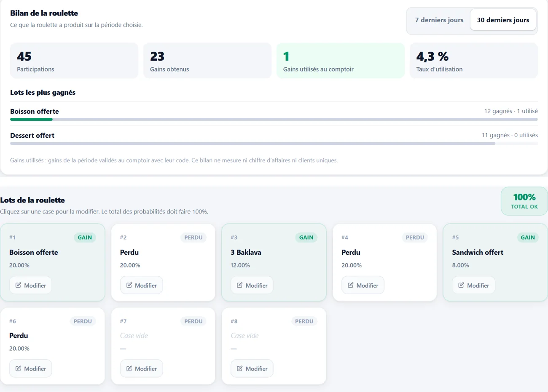Click the GAIN badge on card #1
Screen dimensions: 548x392
pos(85,237)
